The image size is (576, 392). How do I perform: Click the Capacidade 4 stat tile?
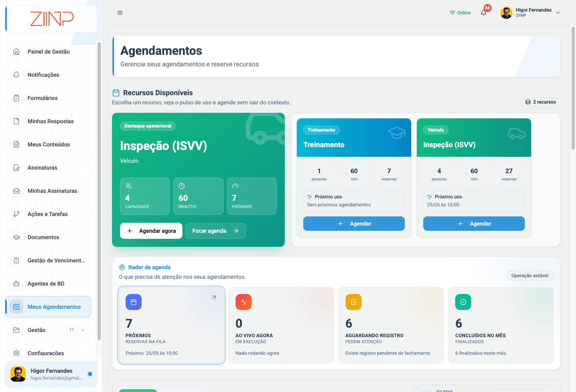145,196
